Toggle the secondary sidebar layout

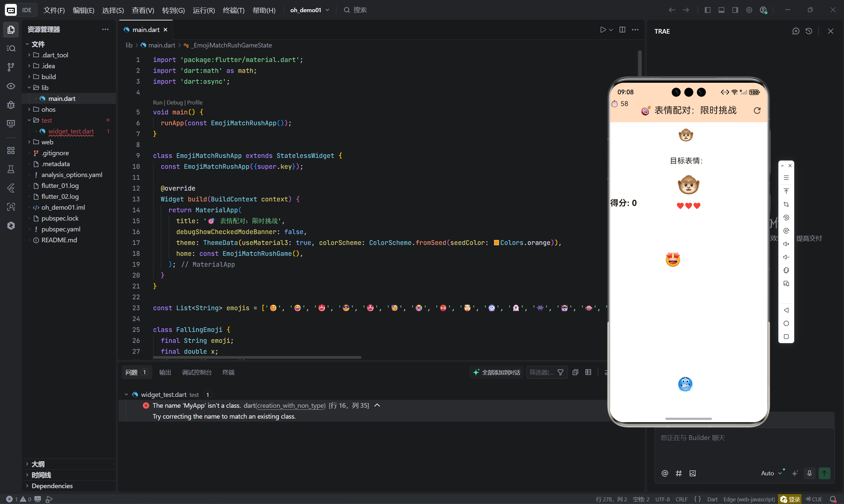(x=735, y=10)
